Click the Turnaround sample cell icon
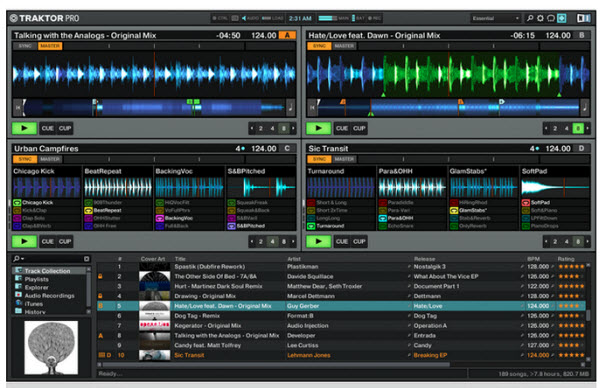The width and height of the screenshot is (600, 388). pyautogui.click(x=311, y=226)
